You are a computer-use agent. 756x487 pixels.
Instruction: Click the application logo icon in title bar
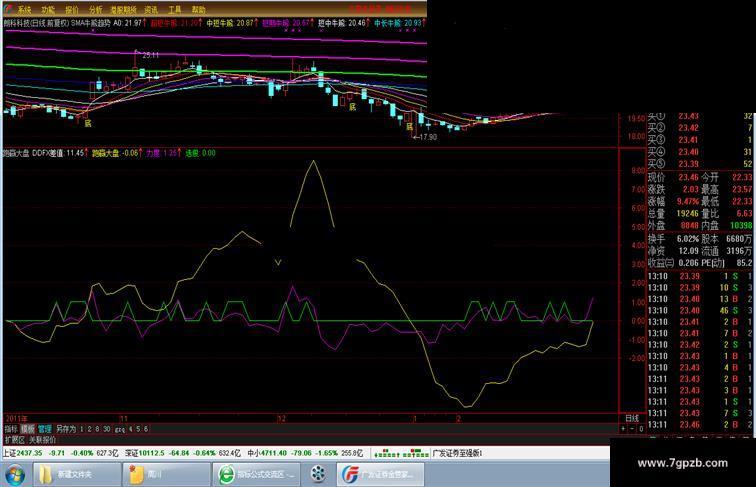tap(8, 9)
